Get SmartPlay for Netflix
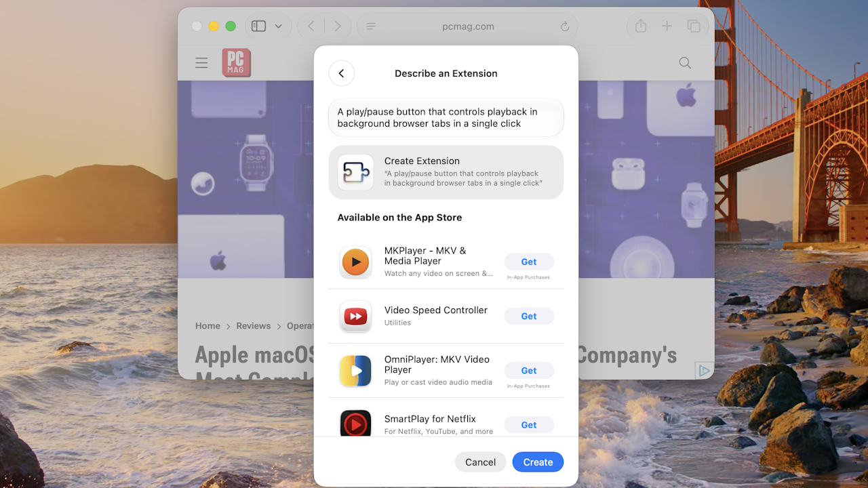The image size is (868, 488). click(529, 425)
